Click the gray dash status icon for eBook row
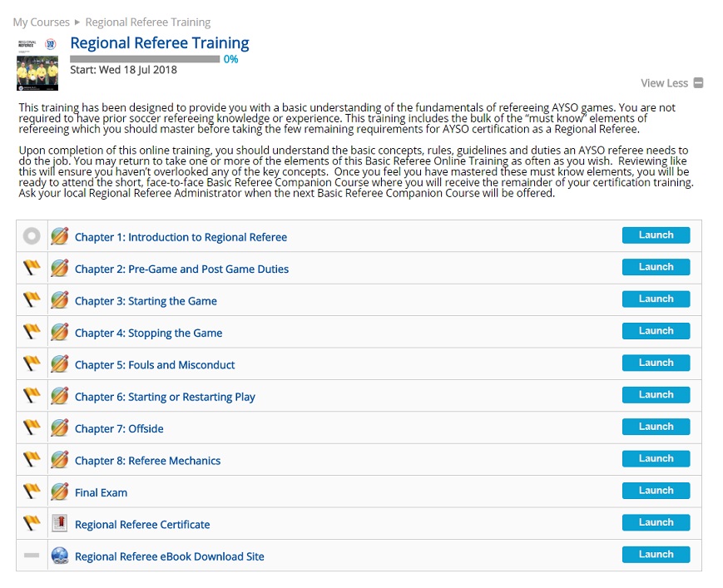 click(32, 556)
